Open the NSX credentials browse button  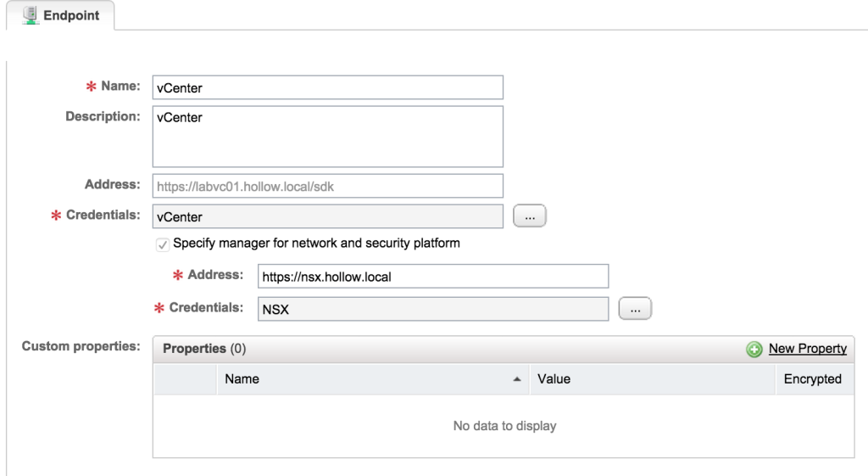[x=635, y=310]
